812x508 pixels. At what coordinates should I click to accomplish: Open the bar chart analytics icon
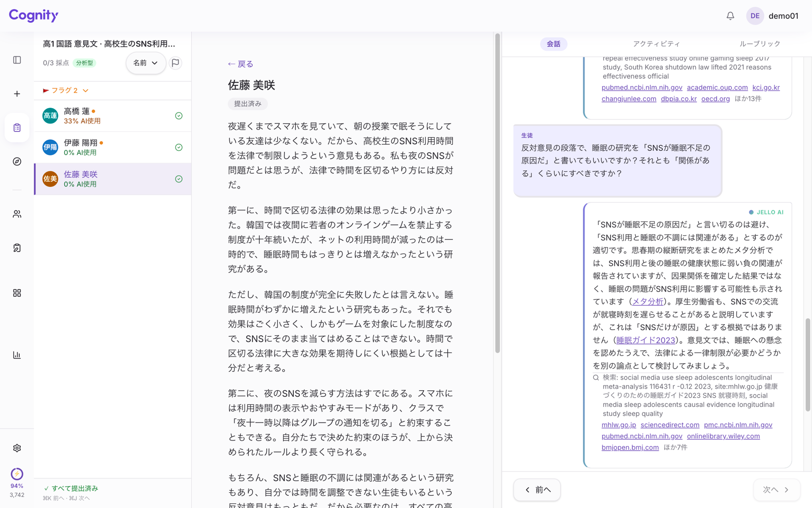(x=17, y=355)
